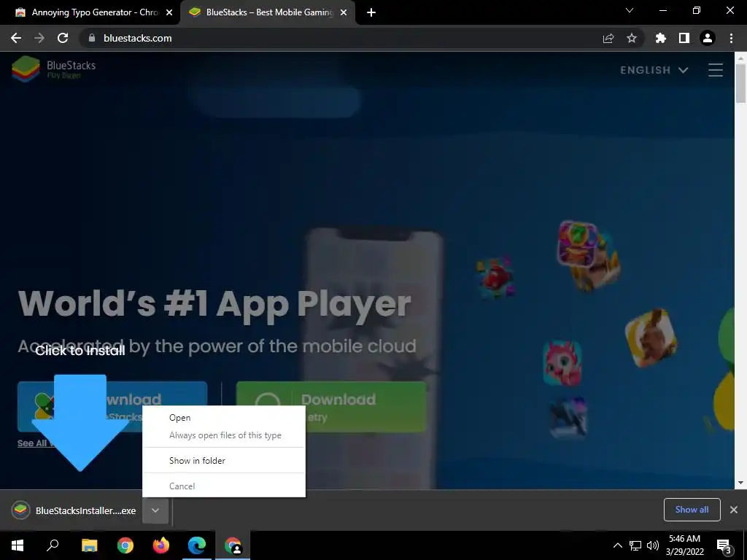Image resolution: width=747 pixels, height=560 pixels.
Task: Open the notification center icon
Action: (724, 545)
